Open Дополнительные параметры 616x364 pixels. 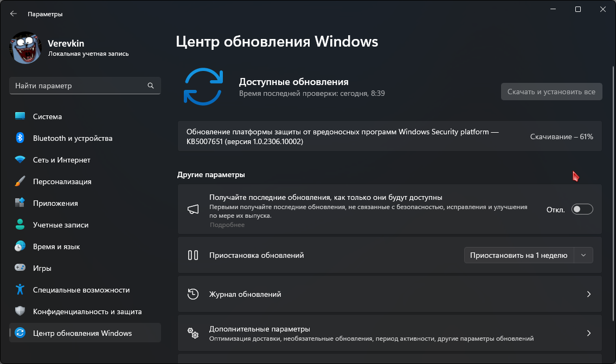(389, 333)
